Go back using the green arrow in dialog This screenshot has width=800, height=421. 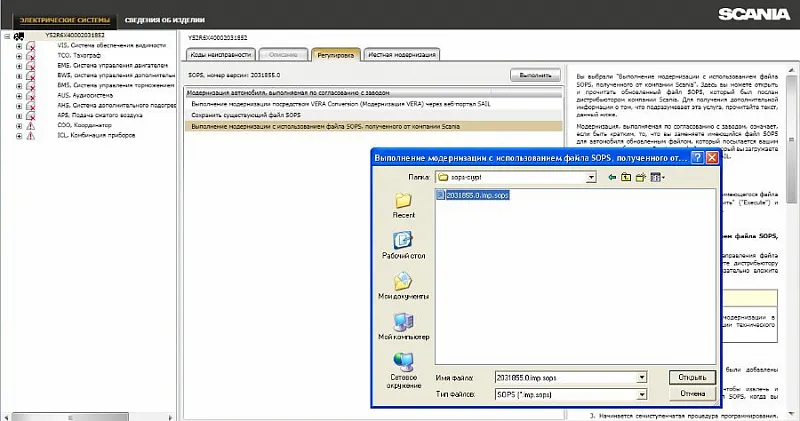click(x=612, y=177)
